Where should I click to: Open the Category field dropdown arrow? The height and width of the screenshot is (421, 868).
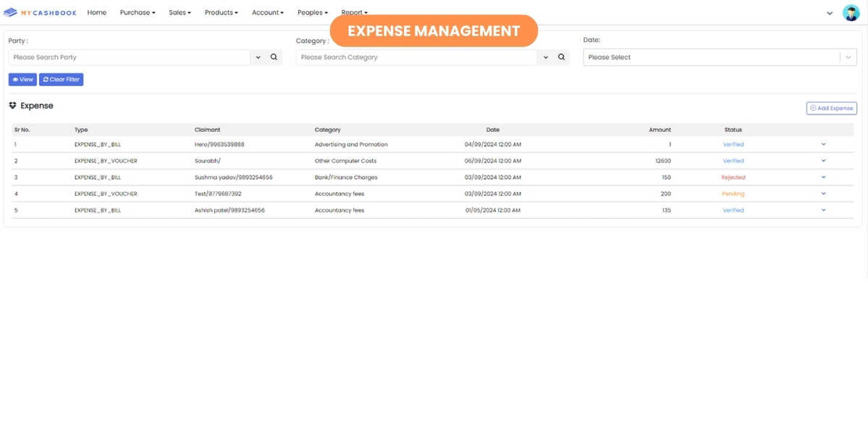[547, 57]
